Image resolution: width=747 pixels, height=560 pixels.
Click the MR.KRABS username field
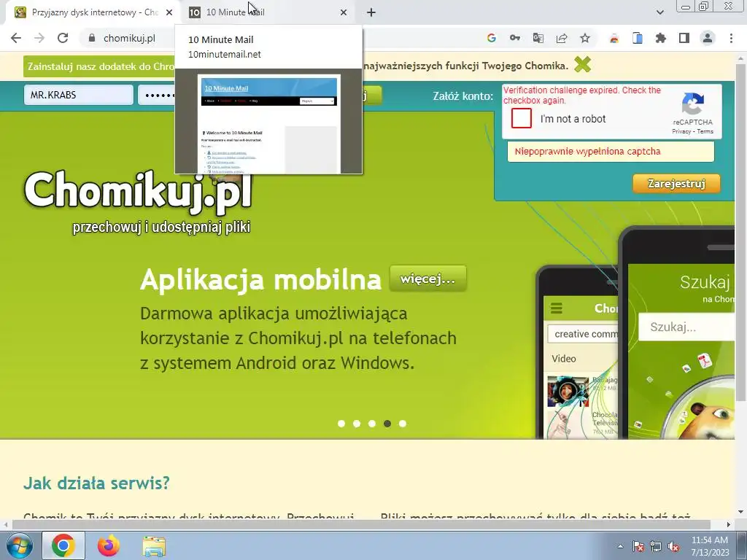[79, 95]
